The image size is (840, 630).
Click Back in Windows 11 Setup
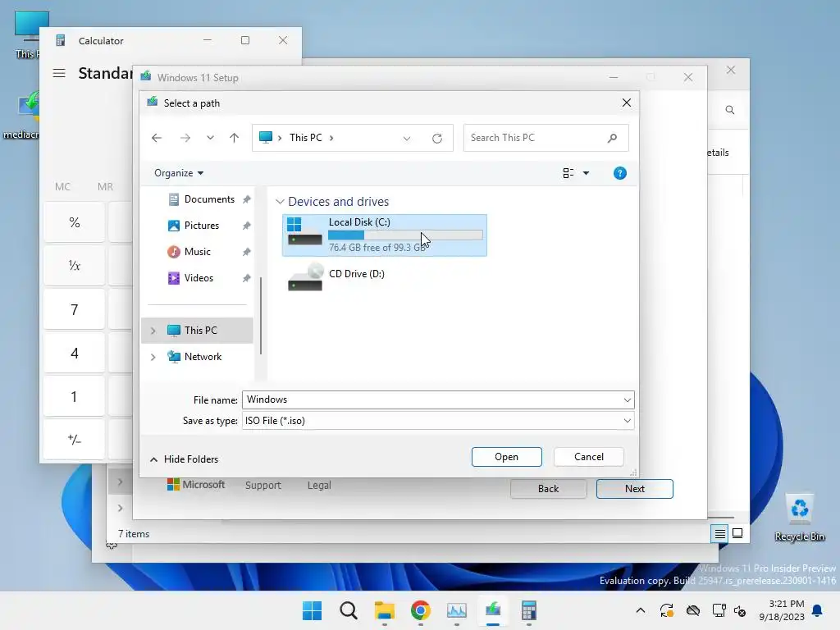(x=549, y=489)
